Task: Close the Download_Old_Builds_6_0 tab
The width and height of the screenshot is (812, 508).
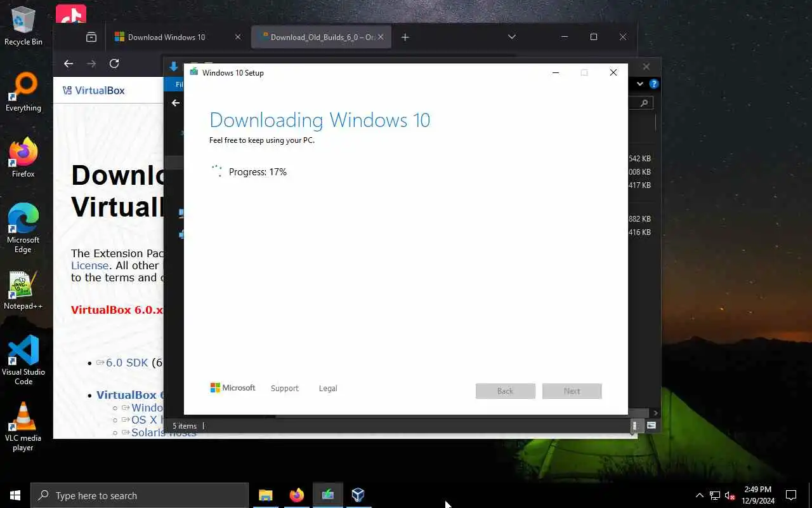Action: (x=381, y=37)
